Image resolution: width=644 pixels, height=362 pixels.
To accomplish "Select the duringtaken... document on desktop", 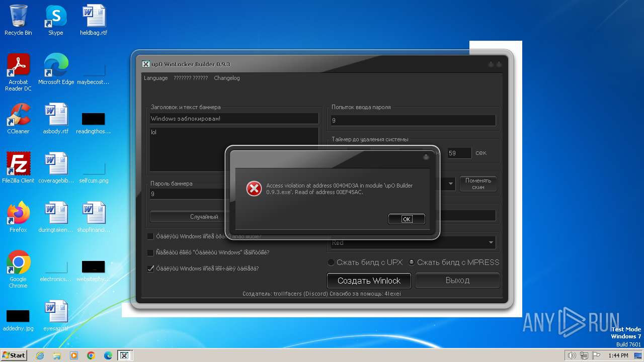I will click(56, 217).
